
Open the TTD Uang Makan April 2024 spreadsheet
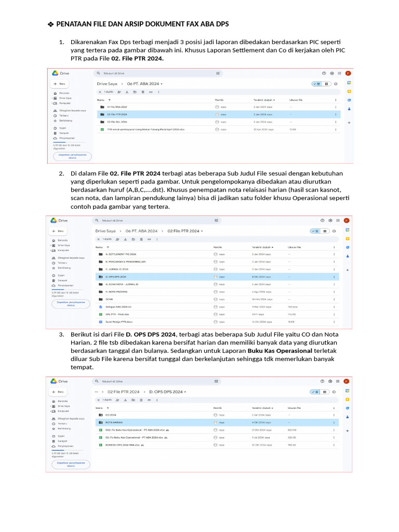coord(145,129)
